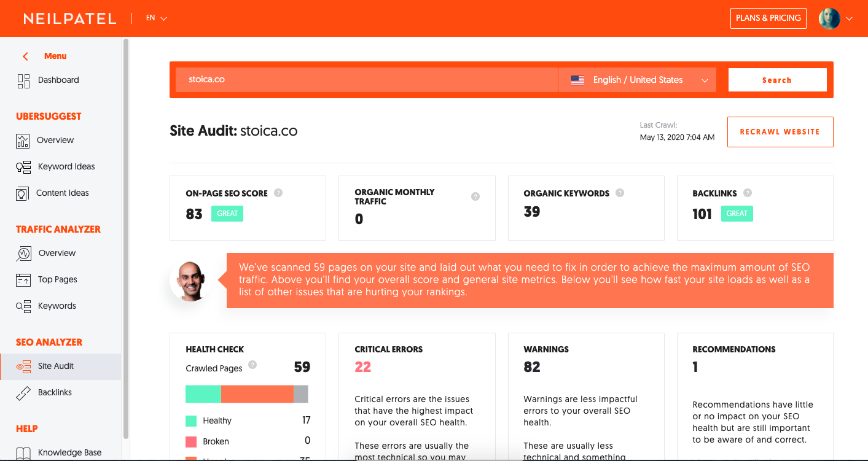Go to Content Ideas menu item
The image size is (868, 461).
(62, 193)
